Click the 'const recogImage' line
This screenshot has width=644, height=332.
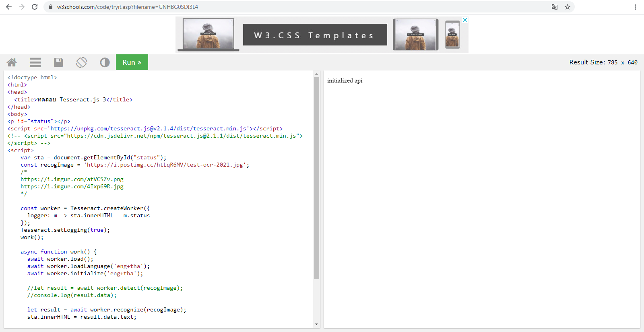click(135, 165)
